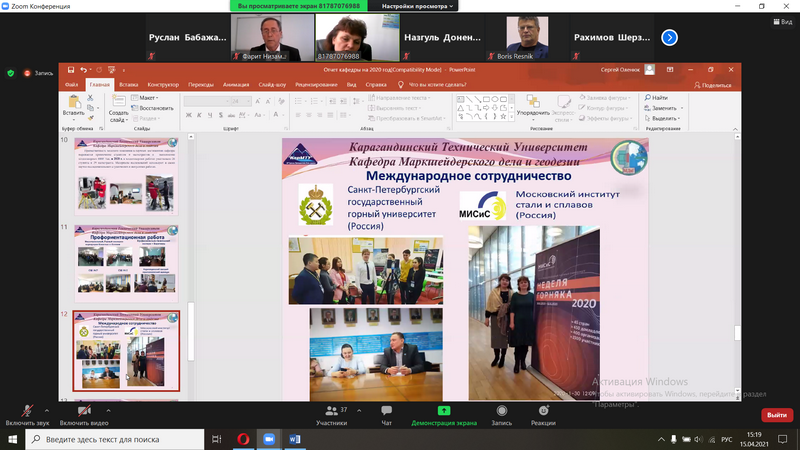Toggle bold Ж formatting
The width and height of the screenshot is (800, 450).
pyautogui.click(x=188, y=115)
